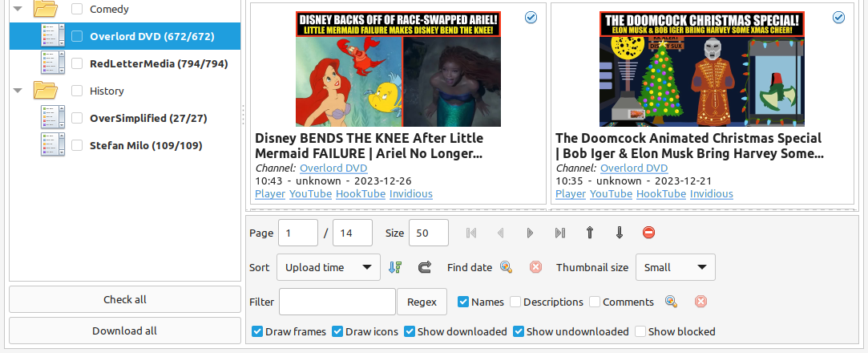Tick the OverSimplified checkbox
Screen dimensions: 868x353
78,117
